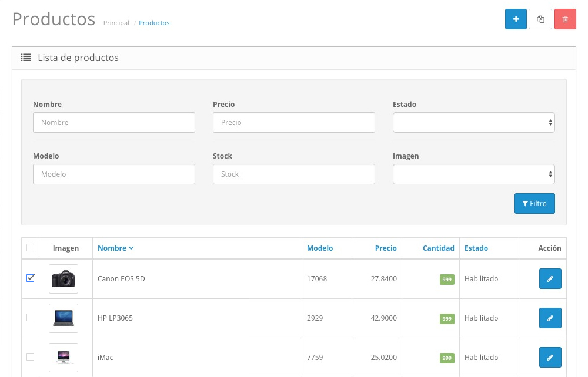Viewport: 588px width, 377px height.
Task: Sort by the Modelo column header
Action: (x=320, y=248)
